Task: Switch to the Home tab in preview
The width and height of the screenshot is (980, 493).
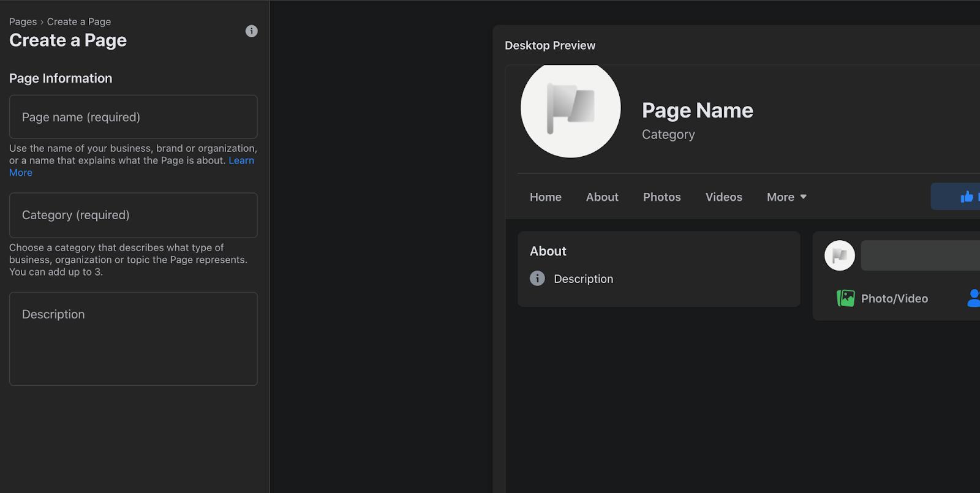Action: (546, 197)
